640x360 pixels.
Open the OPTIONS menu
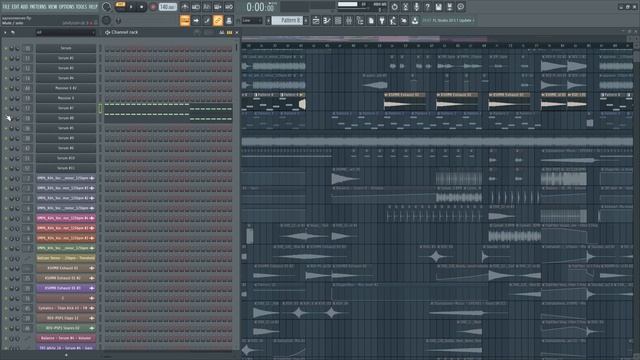click(x=67, y=7)
